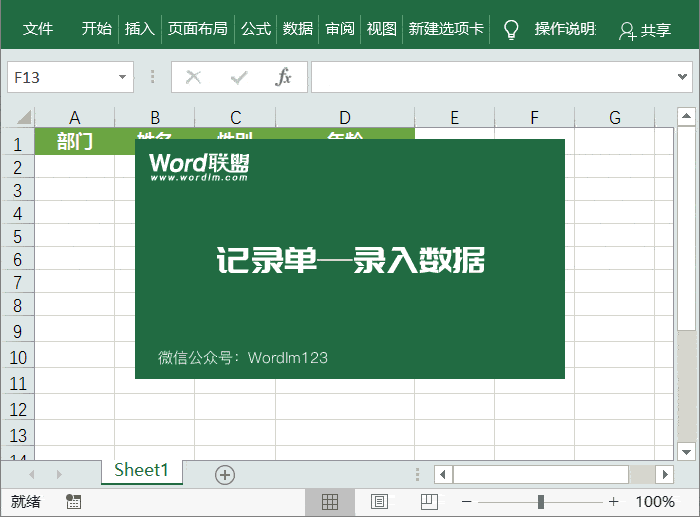Viewport: 700px width, 517px height.
Task: Click the vertical scroll up arrow
Action: (686, 117)
